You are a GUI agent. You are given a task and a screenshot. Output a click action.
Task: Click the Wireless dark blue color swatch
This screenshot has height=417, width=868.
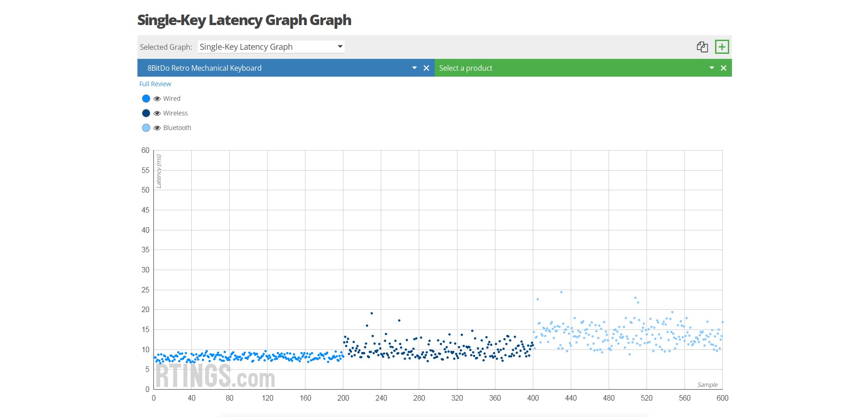click(146, 113)
